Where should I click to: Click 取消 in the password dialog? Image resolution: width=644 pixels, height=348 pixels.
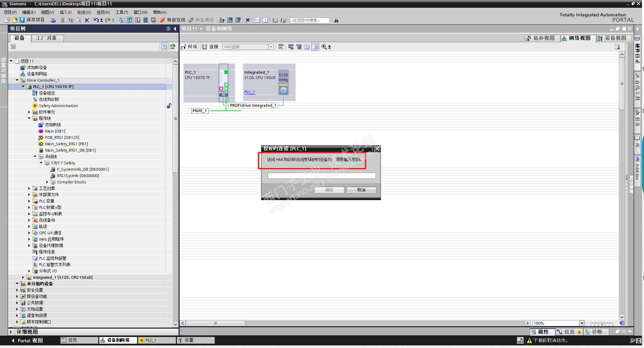pyautogui.click(x=361, y=190)
